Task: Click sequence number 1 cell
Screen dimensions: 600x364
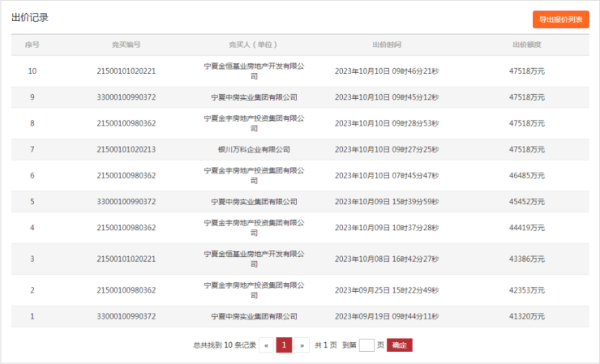Action: (x=32, y=316)
